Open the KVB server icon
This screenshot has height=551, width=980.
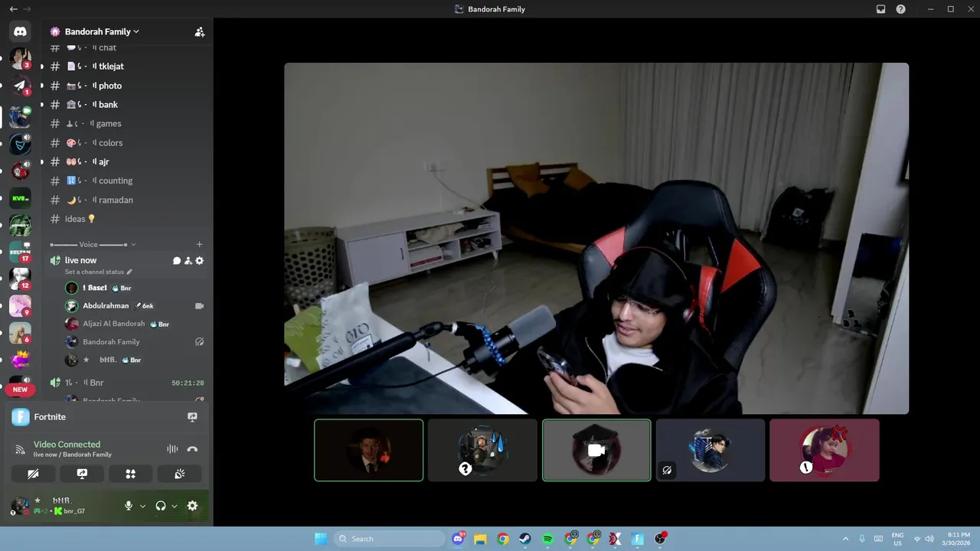[x=20, y=198]
